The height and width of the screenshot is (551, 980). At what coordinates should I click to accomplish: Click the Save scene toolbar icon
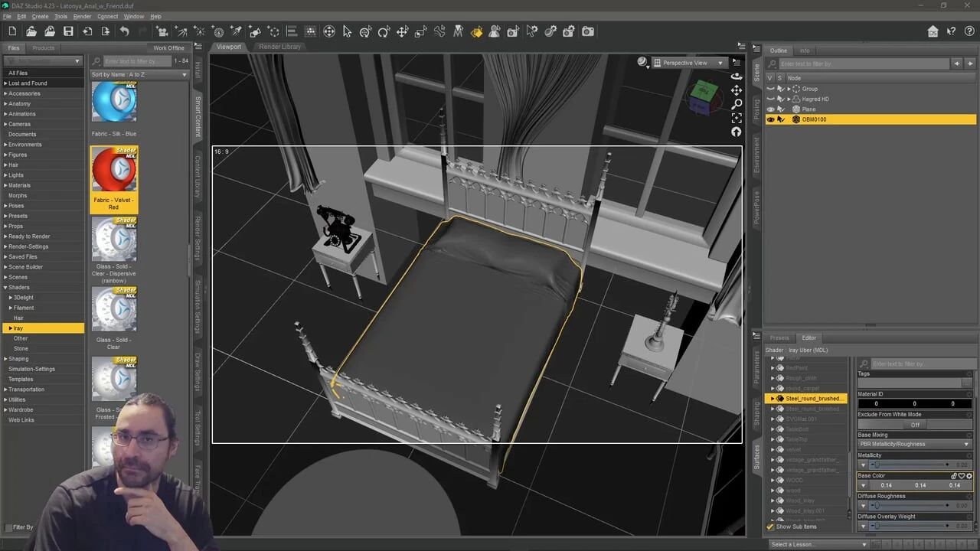[x=68, y=31]
